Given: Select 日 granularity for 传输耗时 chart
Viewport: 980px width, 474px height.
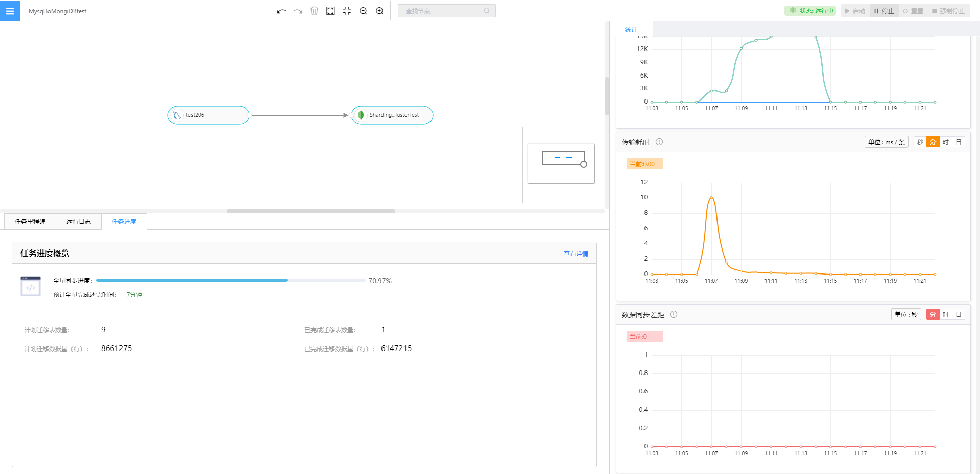Looking at the screenshot, I should tap(958, 142).
